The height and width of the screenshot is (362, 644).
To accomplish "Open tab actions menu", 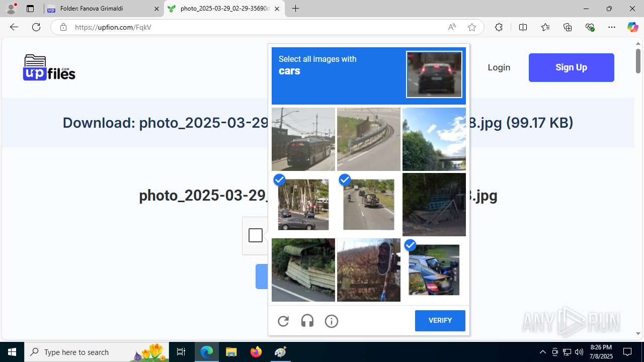I will tap(30, 9).
